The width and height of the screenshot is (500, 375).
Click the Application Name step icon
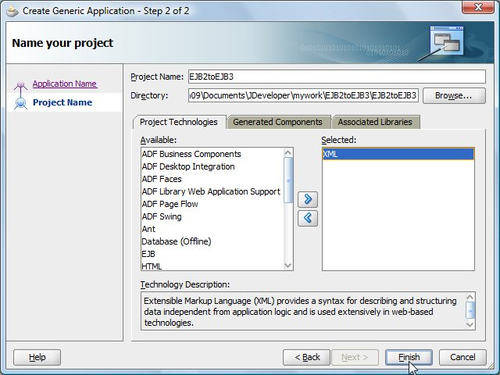tap(20, 85)
